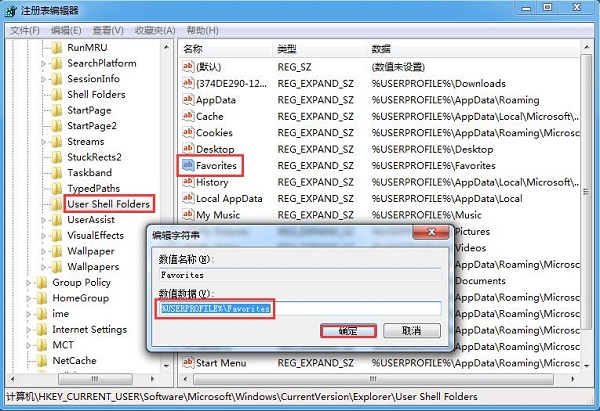Expand the HomeGroup tree node
600x411 pixels.
(x=29, y=299)
